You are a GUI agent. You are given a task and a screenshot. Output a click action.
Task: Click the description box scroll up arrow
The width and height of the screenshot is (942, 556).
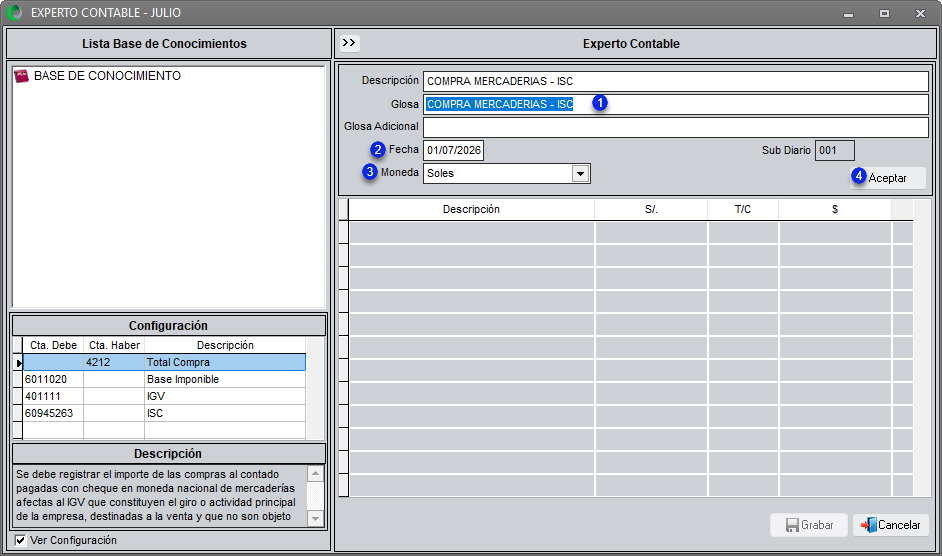[315, 474]
